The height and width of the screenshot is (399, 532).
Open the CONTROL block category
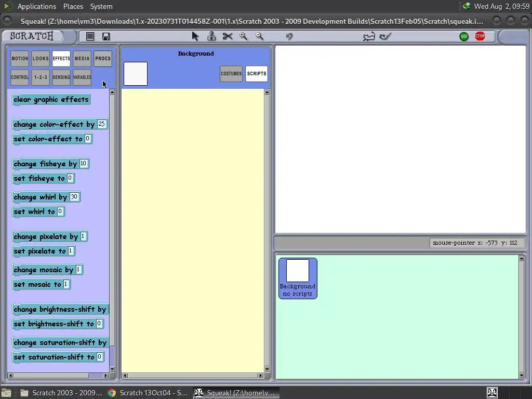point(20,77)
